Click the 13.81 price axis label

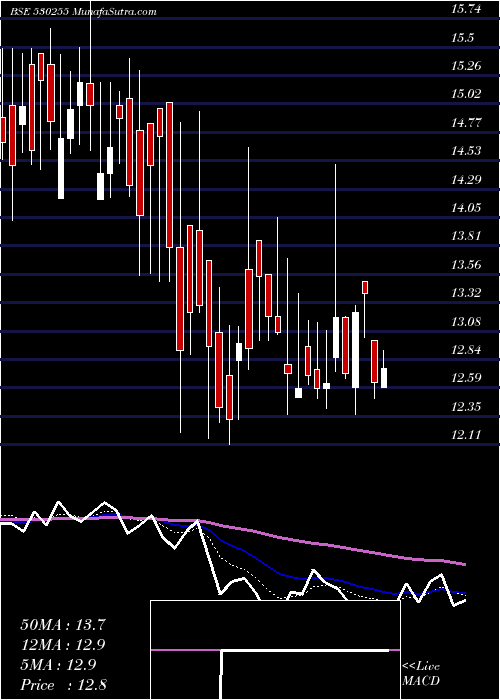467,236
